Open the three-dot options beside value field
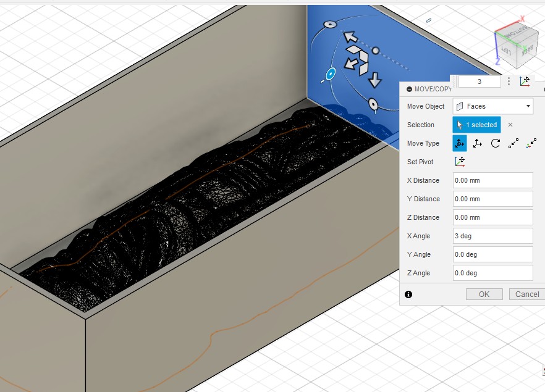The image size is (545, 392). (x=509, y=81)
